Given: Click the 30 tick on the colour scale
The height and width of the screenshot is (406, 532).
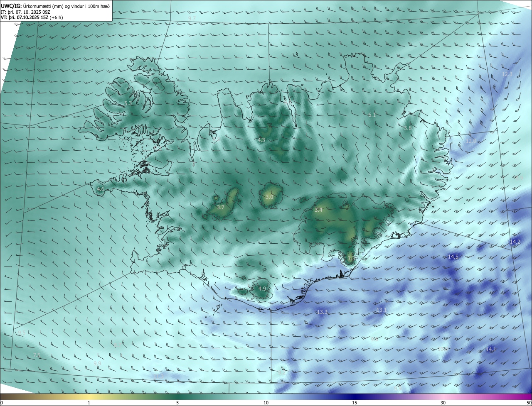Looking at the screenshot, I should pos(443,403).
